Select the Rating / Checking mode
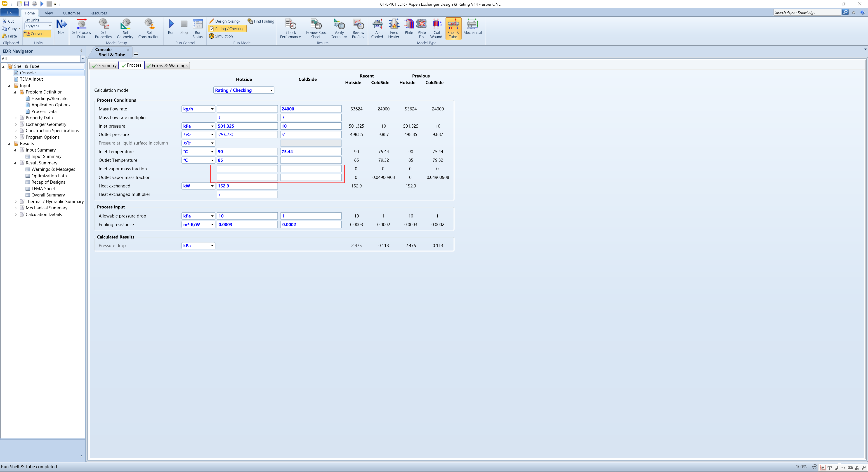Screen dimensions: 868x472 click(227, 29)
